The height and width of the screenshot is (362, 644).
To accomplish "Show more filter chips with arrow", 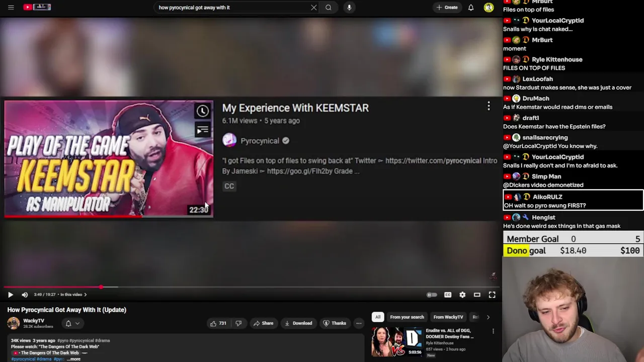I will tap(488, 317).
